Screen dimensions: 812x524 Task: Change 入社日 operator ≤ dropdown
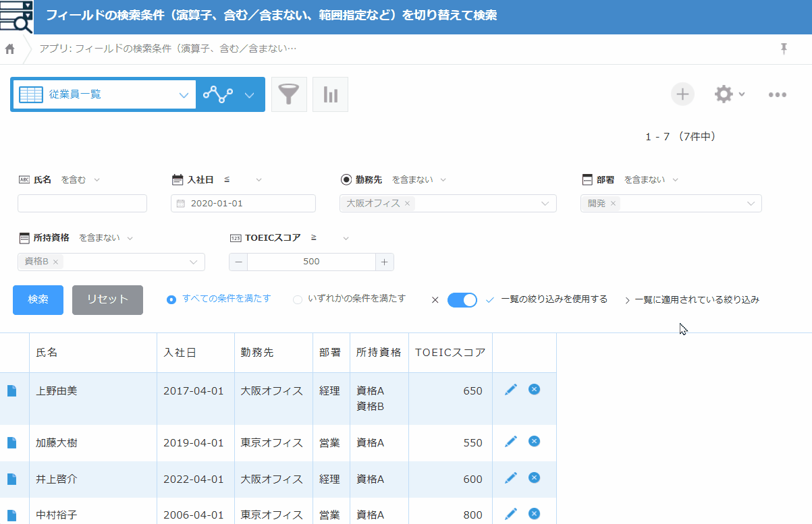tap(242, 179)
